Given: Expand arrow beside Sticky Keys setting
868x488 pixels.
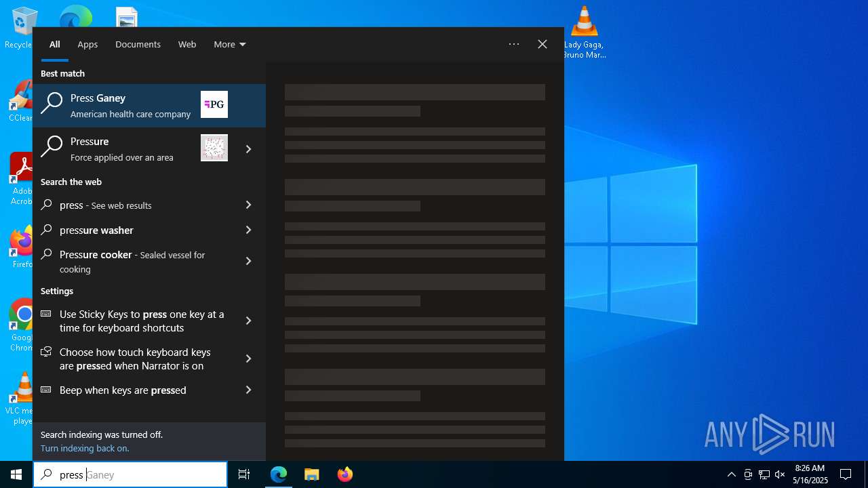Looking at the screenshot, I should tap(248, 321).
